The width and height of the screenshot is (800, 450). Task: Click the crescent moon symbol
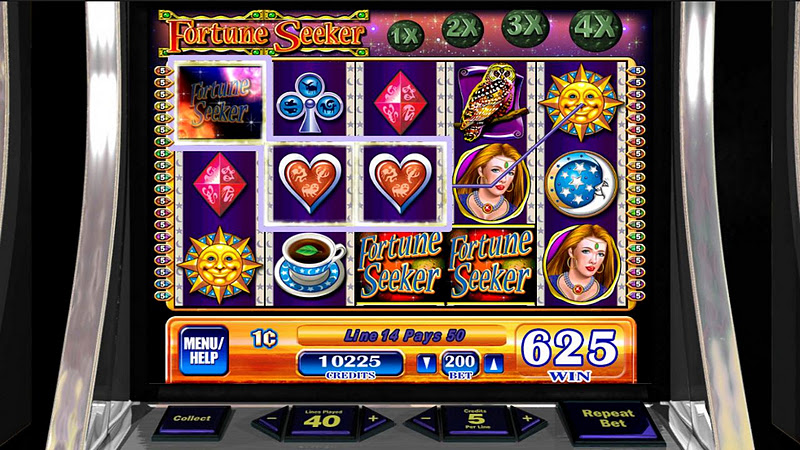tap(581, 184)
